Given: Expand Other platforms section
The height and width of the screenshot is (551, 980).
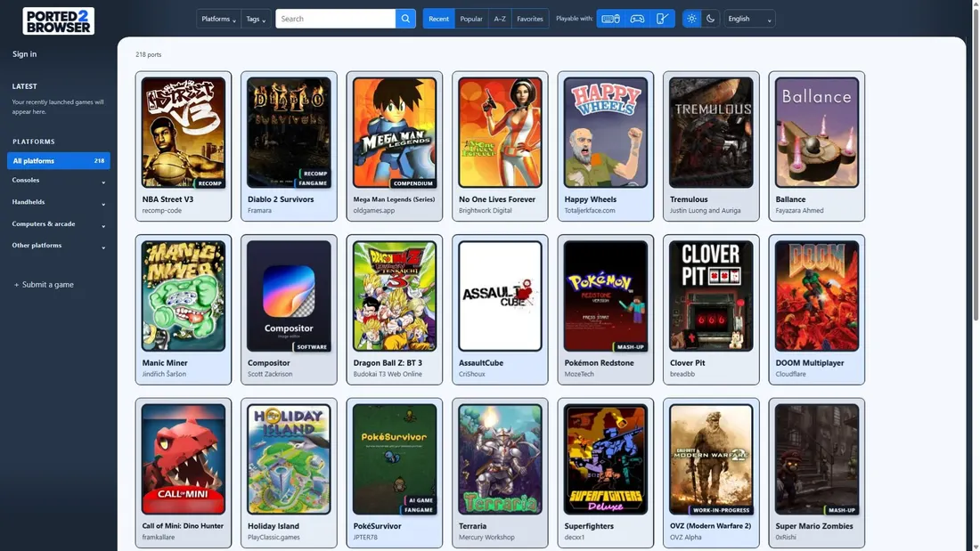Looking at the screenshot, I should (x=58, y=246).
